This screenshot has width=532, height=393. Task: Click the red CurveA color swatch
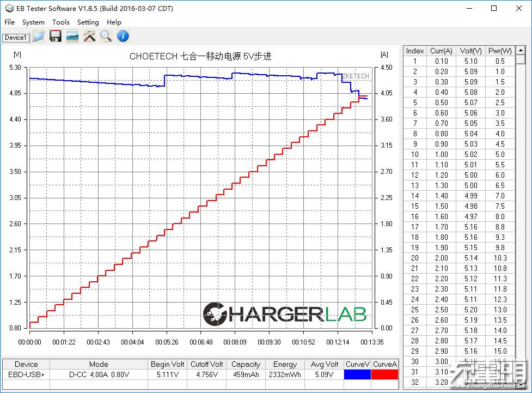coord(385,374)
